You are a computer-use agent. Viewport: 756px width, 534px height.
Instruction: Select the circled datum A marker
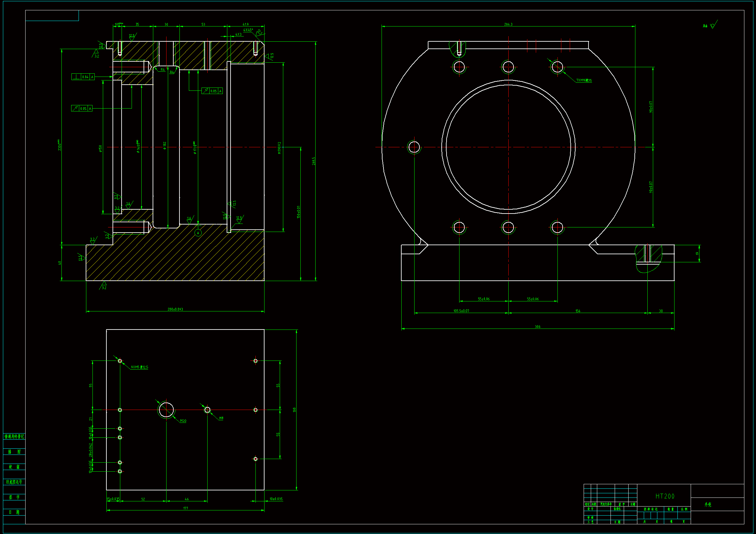pos(198,233)
